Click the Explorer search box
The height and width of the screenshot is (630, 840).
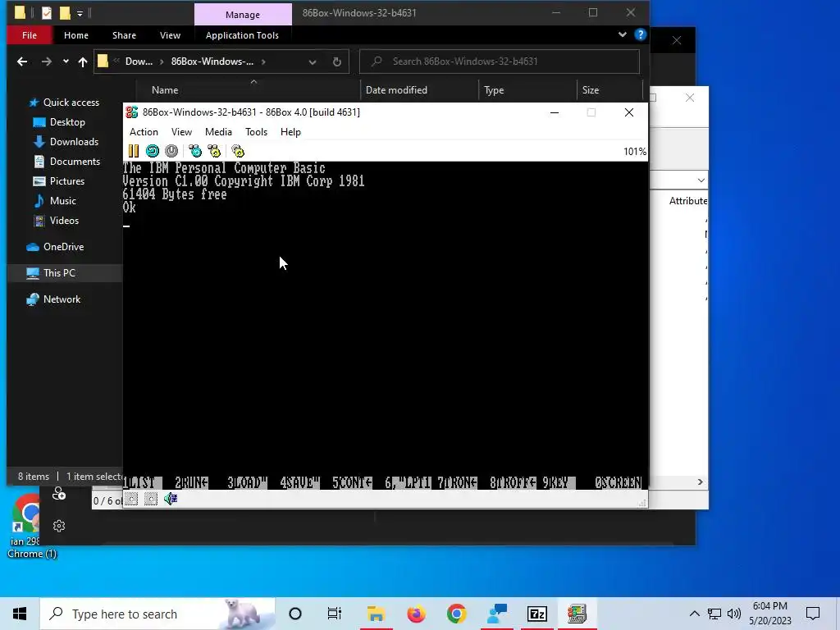[500, 62]
